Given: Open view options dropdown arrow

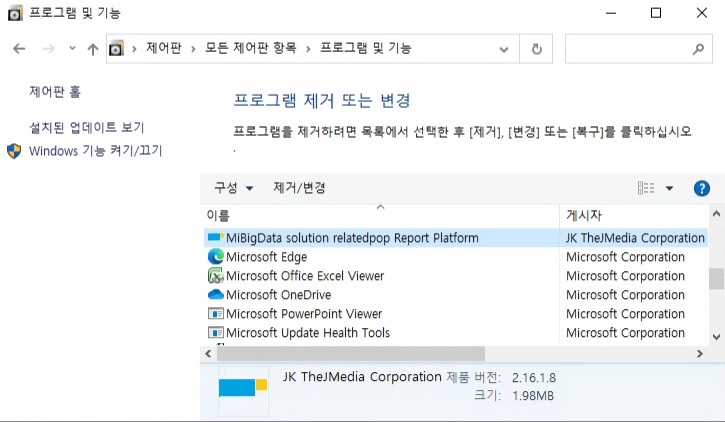Looking at the screenshot, I should point(669,188).
